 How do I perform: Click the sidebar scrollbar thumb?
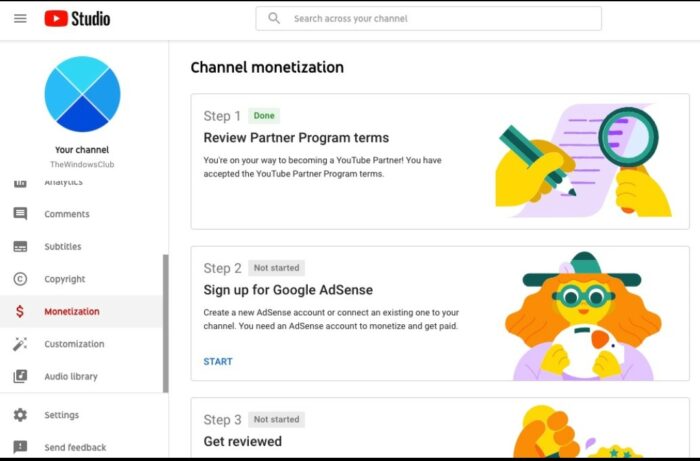click(166, 324)
